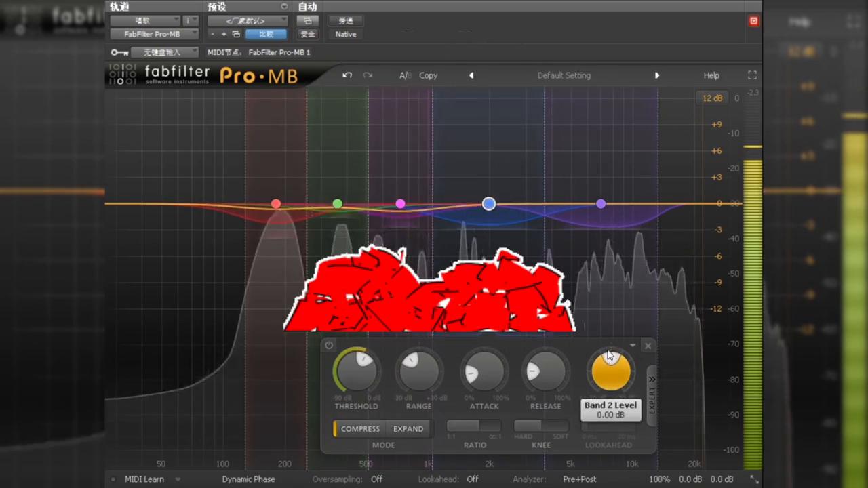Enter full screen mode icon
Image resolution: width=868 pixels, height=488 pixels.
752,75
